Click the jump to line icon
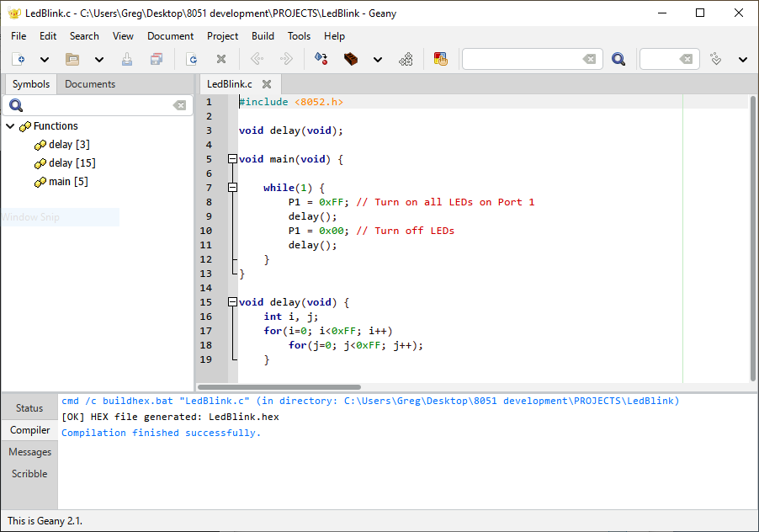 [715, 59]
